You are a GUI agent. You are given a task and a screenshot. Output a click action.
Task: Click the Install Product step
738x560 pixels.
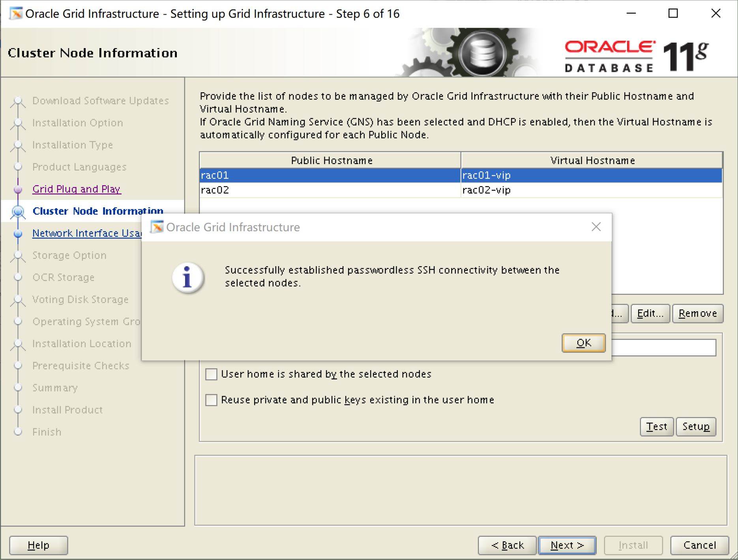67,410
